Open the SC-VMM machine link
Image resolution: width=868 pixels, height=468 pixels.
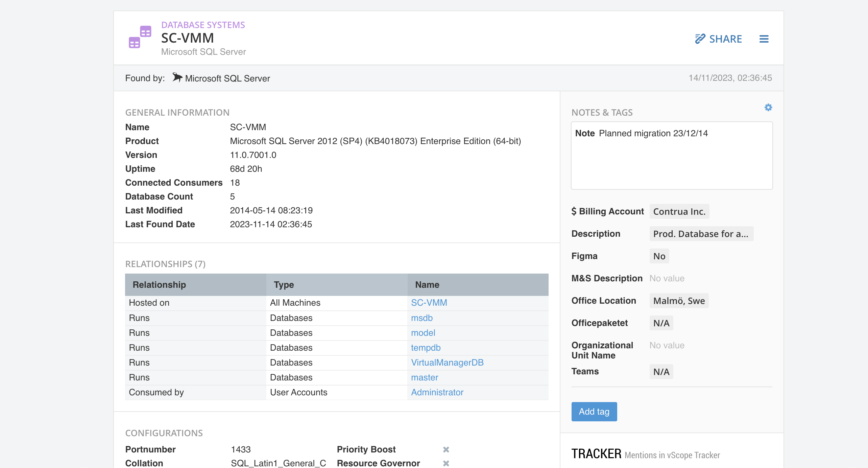click(429, 303)
